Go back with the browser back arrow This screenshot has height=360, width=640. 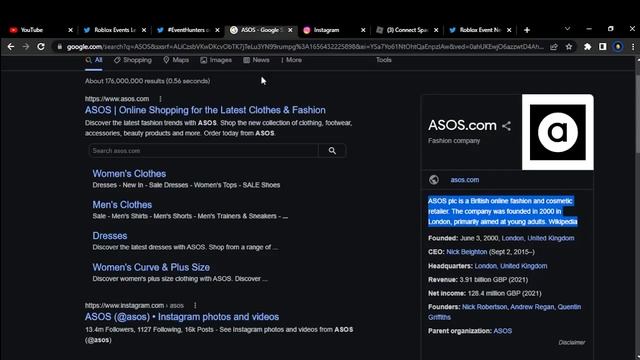tap(11, 47)
